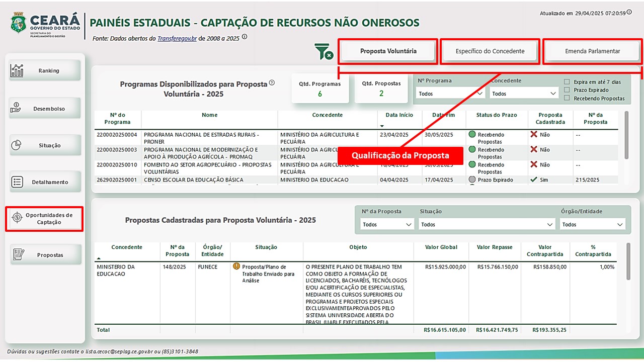Sort by the Nº do Programa column header
The image size is (644, 362).
point(117,119)
